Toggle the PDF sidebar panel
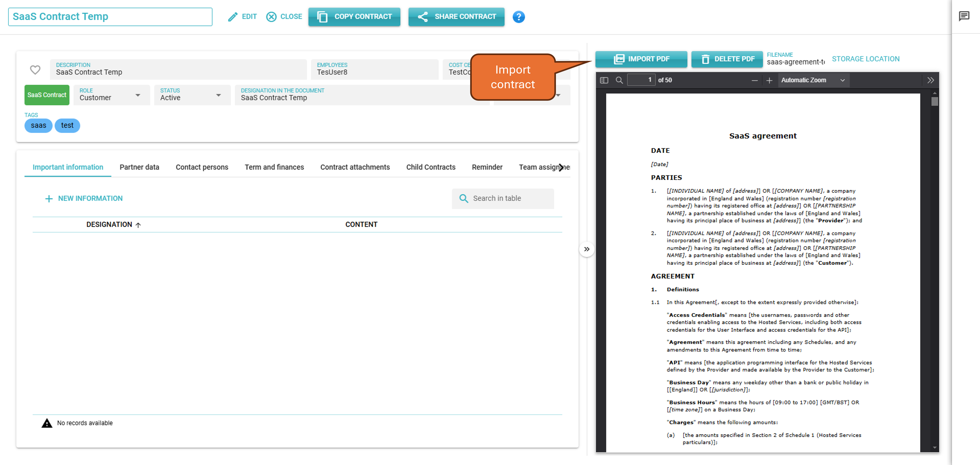The height and width of the screenshot is (465, 980). click(604, 80)
